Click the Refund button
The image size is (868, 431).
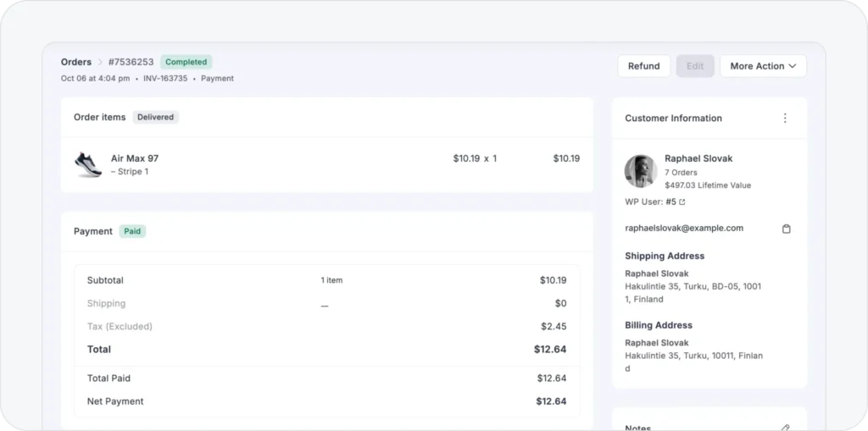[643, 66]
